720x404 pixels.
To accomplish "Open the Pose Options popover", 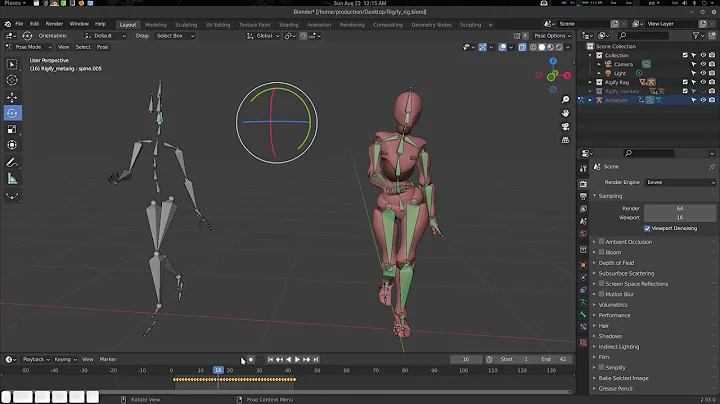I will 552,36.
